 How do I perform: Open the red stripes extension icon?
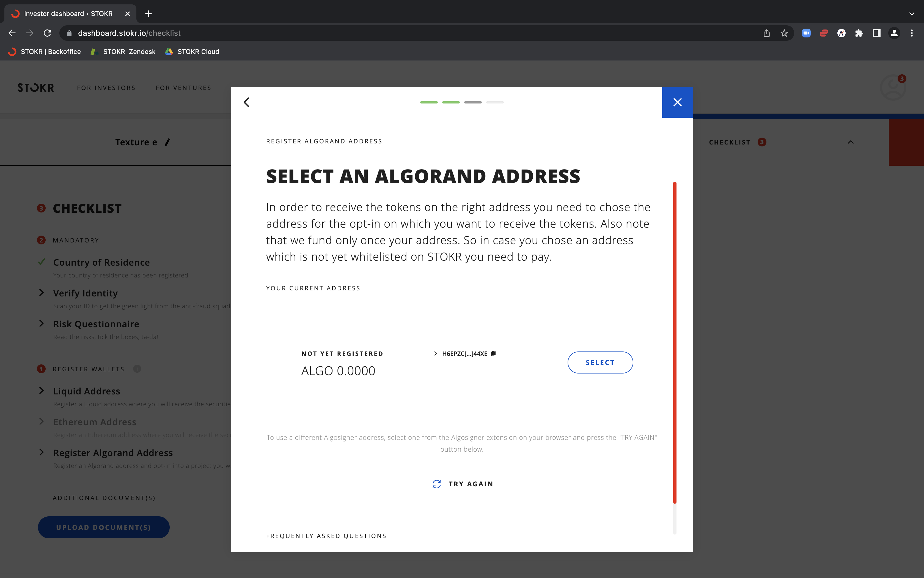(824, 33)
